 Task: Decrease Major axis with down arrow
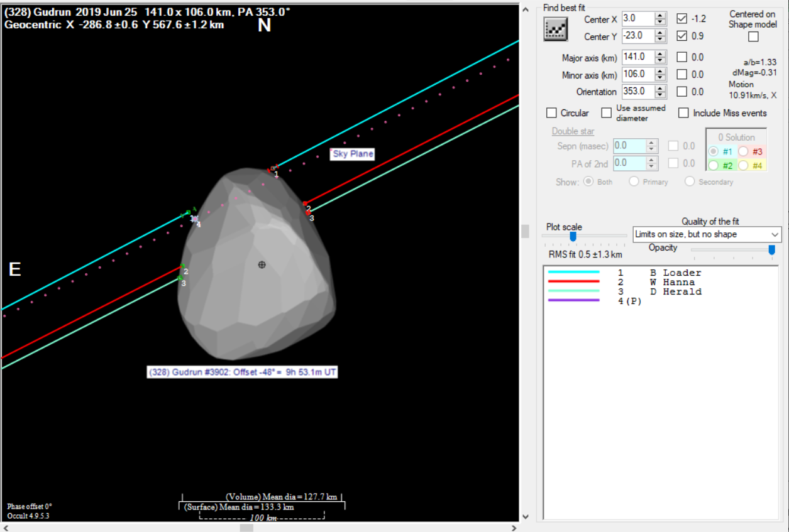tap(660, 60)
